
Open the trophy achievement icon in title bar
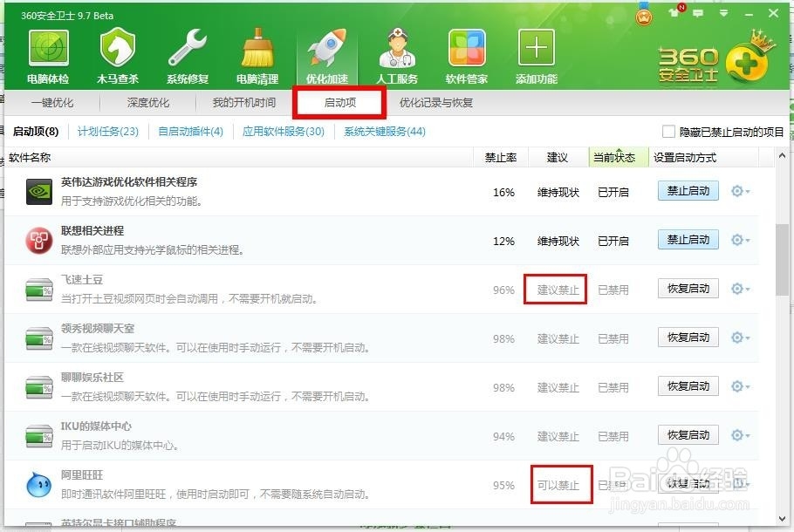tap(643, 16)
